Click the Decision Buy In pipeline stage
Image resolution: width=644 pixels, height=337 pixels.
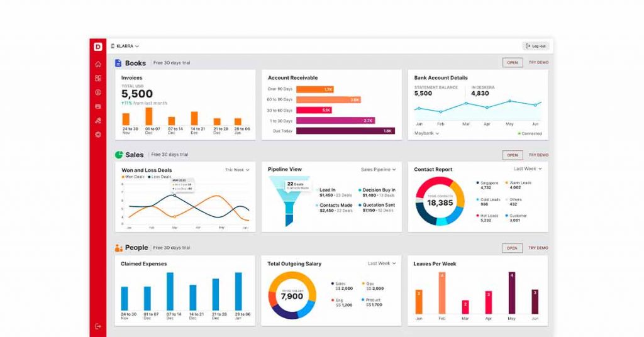(x=377, y=192)
